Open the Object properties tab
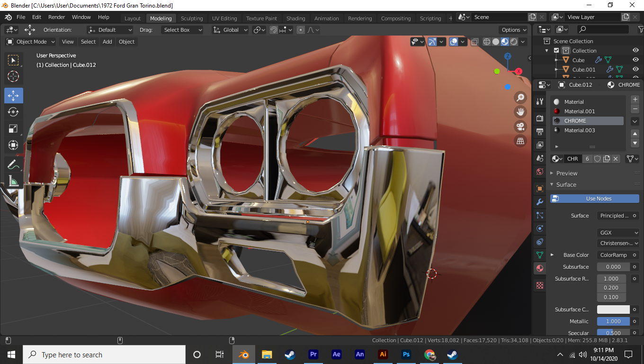Image resolution: width=644 pixels, height=364 pixels. coord(539,189)
